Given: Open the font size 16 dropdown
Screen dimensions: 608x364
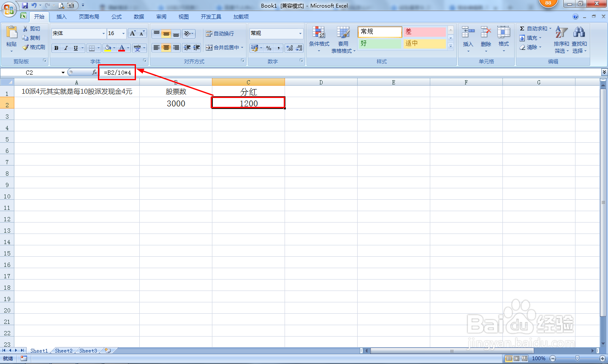Looking at the screenshot, I should [x=123, y=33].
